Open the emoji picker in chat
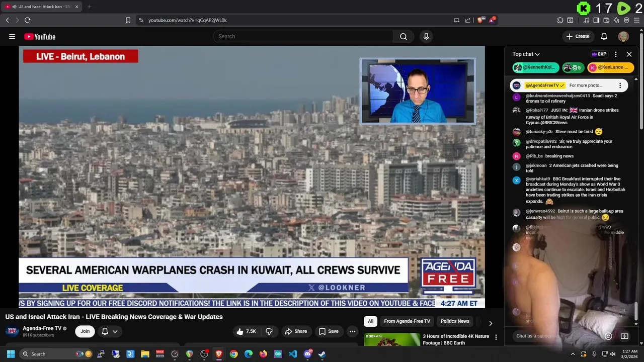Viewport: 644px width, 362px height. pyautogui.click(x=608, y=336)
